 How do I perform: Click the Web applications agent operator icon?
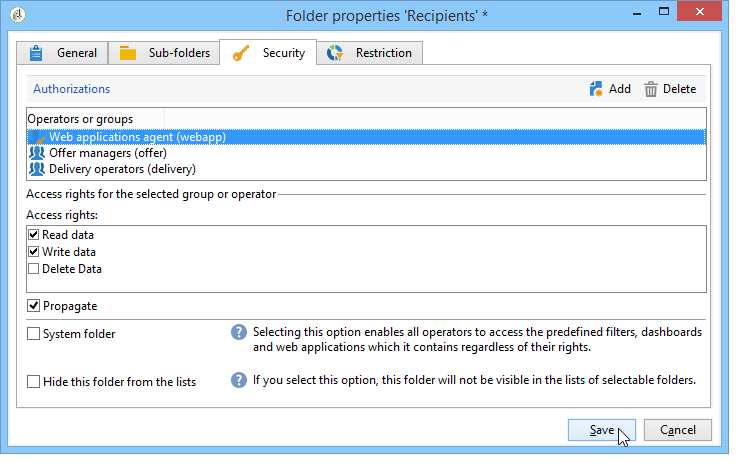point(37,137)
